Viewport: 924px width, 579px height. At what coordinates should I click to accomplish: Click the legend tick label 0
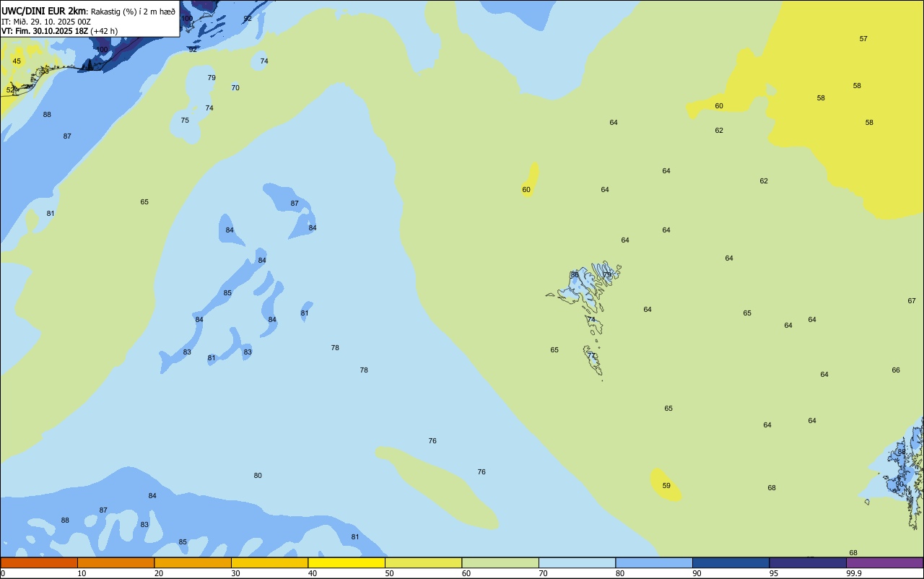[3, 573]
